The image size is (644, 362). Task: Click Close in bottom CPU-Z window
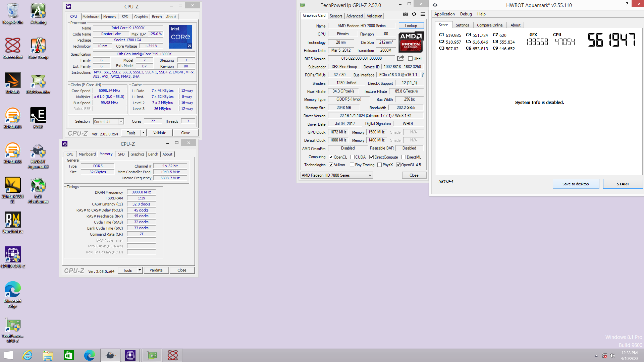(182, 270)
